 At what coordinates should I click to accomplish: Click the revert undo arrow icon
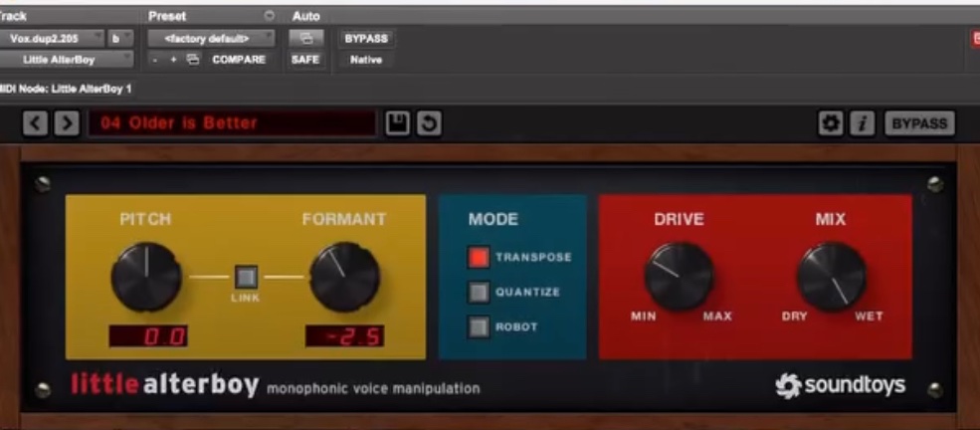429,123
